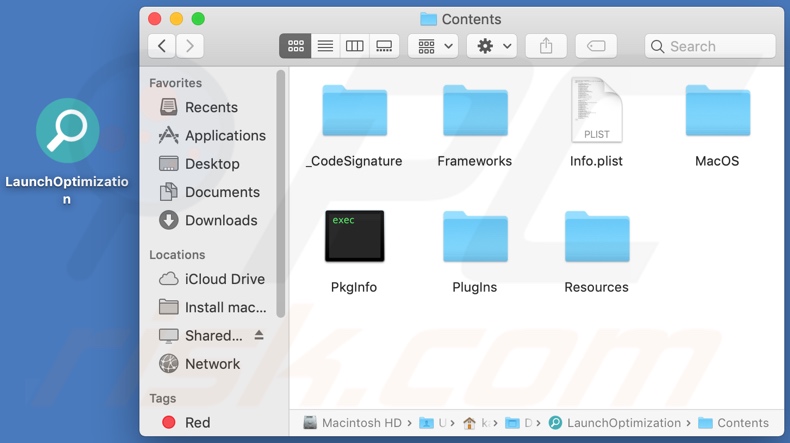Click the D folder in path bar
790x443 pixels.
point(519,423)
